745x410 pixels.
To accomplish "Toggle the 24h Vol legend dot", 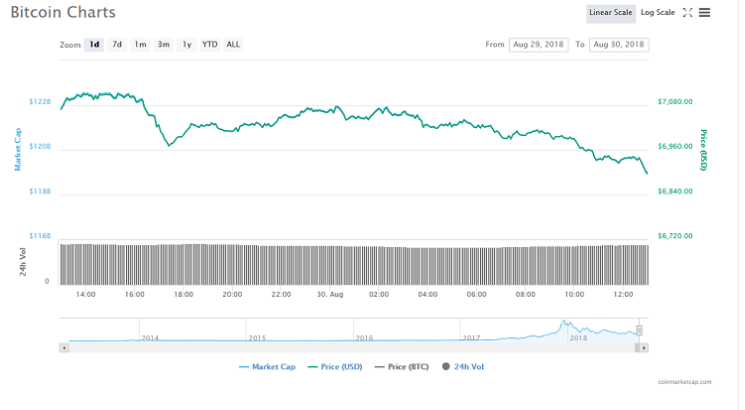I will coord(446,366).
